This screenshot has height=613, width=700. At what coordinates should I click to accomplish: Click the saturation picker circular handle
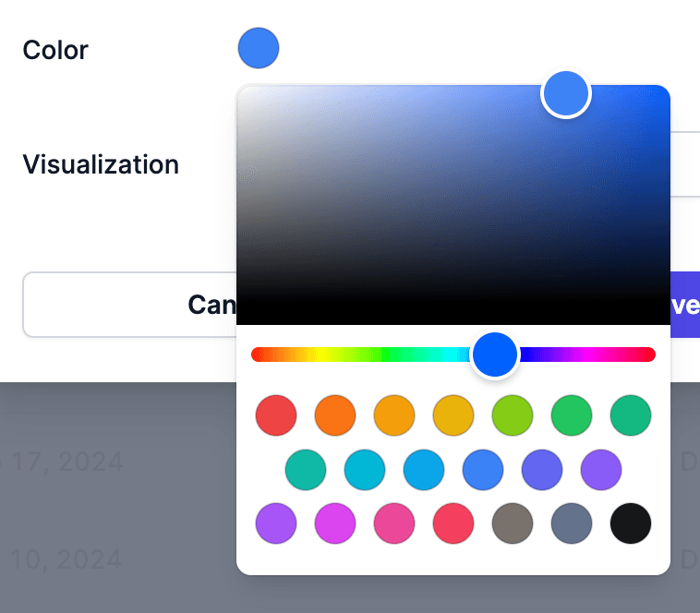565,93
